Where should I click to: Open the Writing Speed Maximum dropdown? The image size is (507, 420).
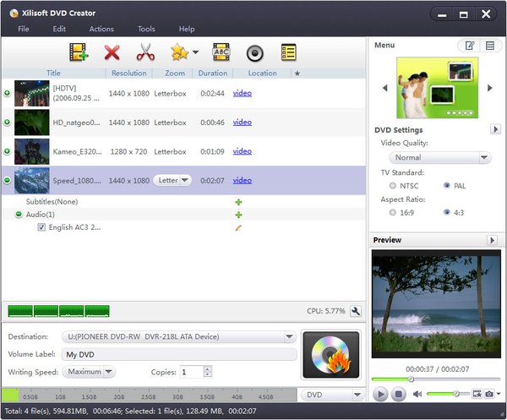tap(90, 371)
